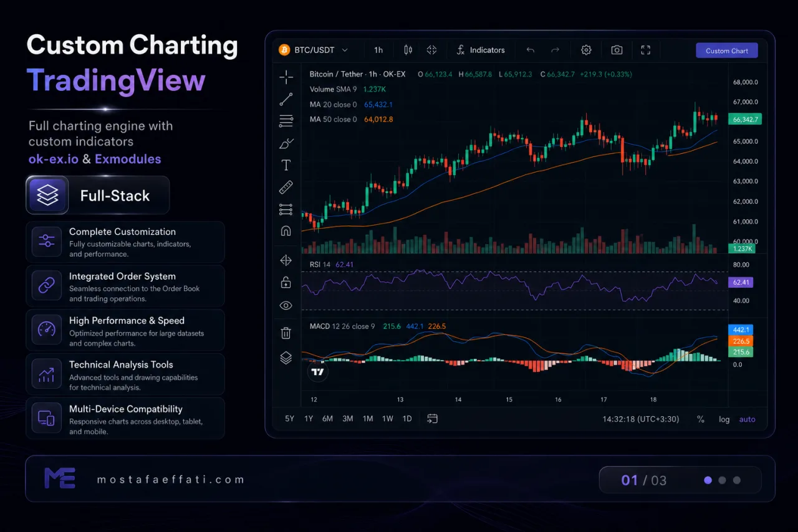
Task: Select the 6M date range
Action: [x=327, y=419]
